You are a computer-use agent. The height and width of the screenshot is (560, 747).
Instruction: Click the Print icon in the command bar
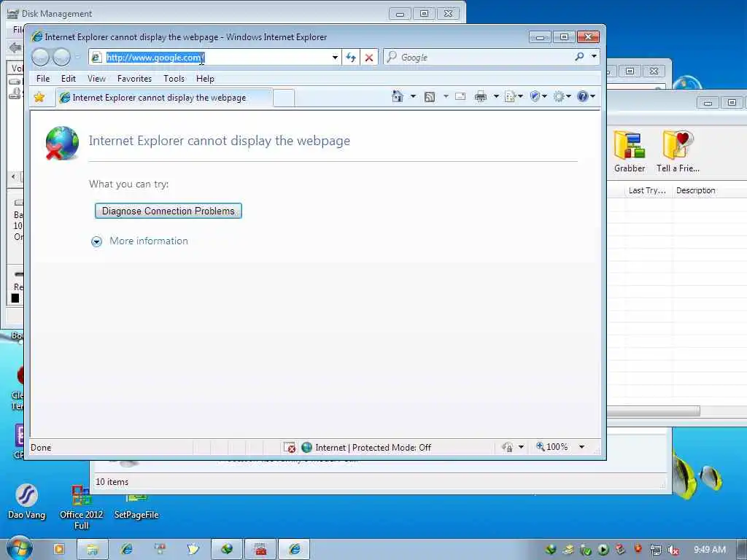point(481,97)
